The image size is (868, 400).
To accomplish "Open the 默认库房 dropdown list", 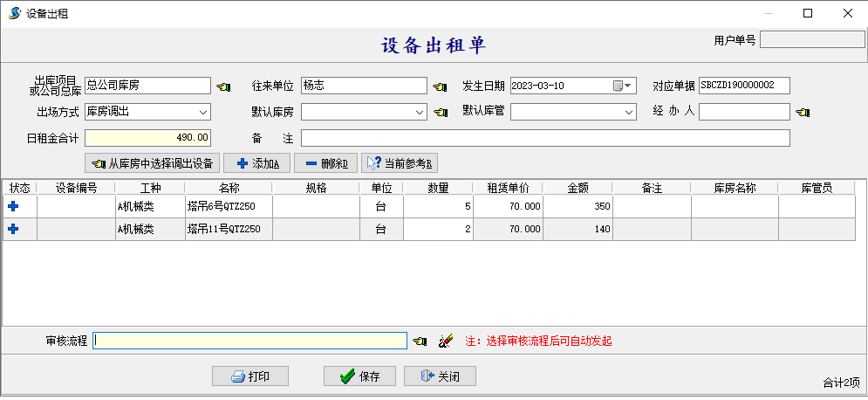I will point(420,112).
